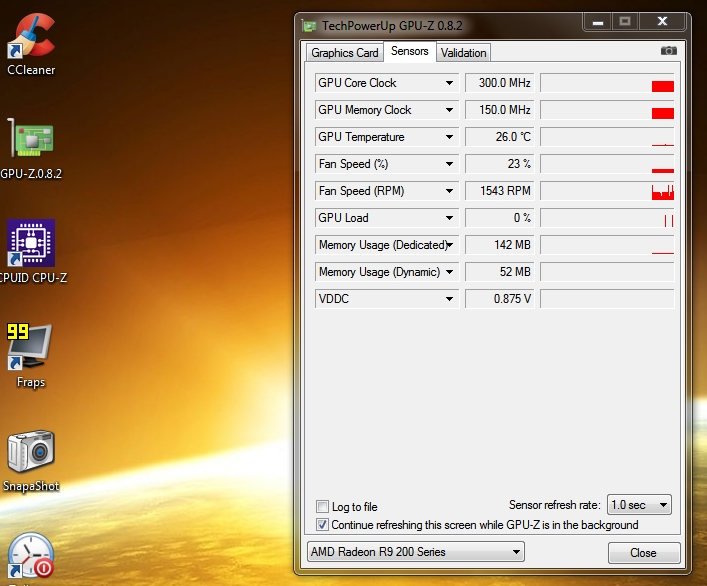Open the GPU Load sensor dropdown
Image resolution: width=707 pixels, height=586 pixels.
tap(449, 218)
